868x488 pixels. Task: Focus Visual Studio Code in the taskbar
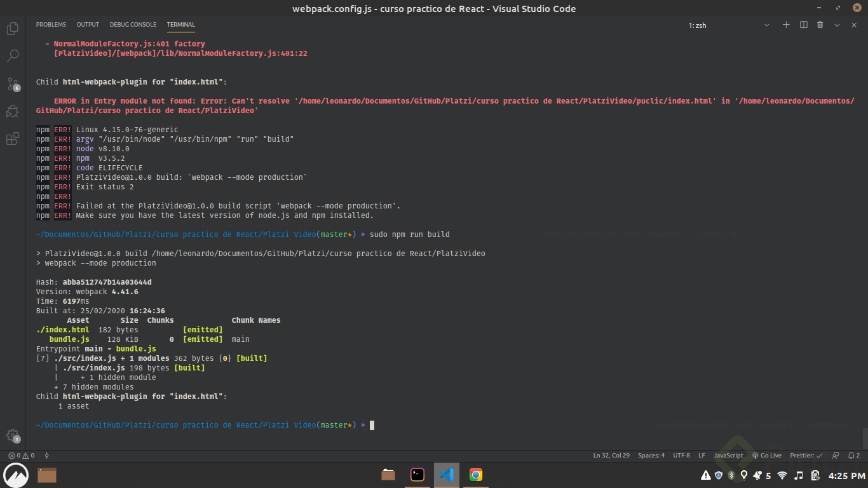pyautogui.click(x=447, y=475)
